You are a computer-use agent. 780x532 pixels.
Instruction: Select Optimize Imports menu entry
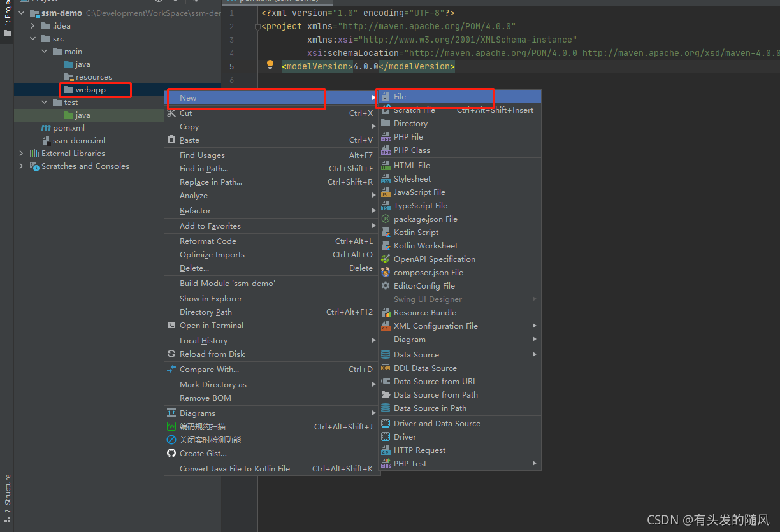tap(271, 255)
